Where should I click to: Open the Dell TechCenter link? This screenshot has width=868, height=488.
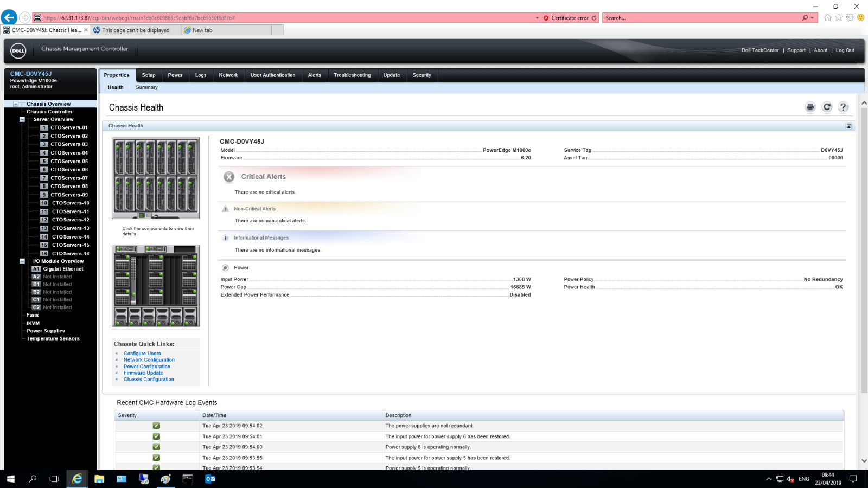(760, 50)
